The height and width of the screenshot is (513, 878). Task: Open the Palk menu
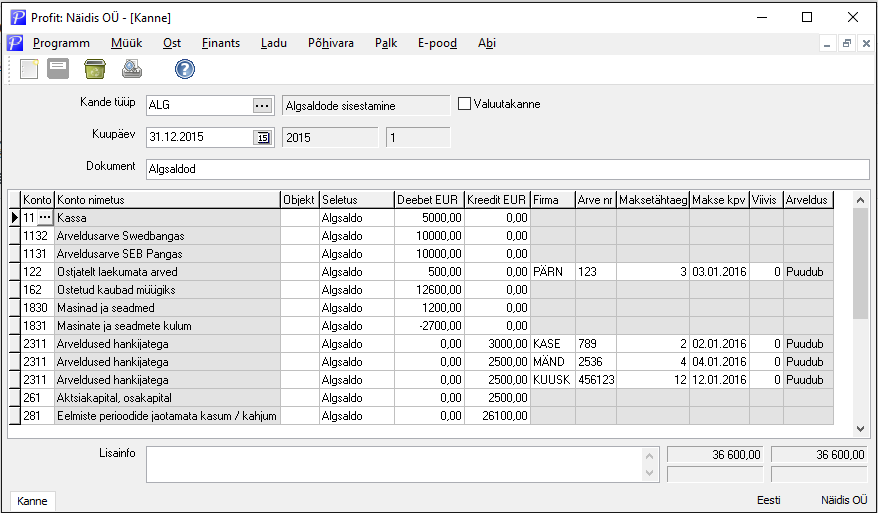coord(386,43)
